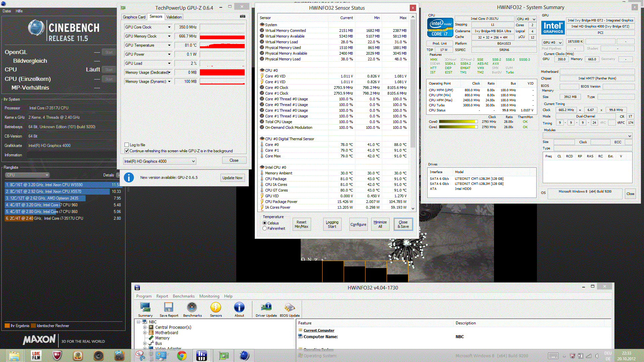Select Celsius temperature unit
The image size is (644, 362).
[265, 223]
